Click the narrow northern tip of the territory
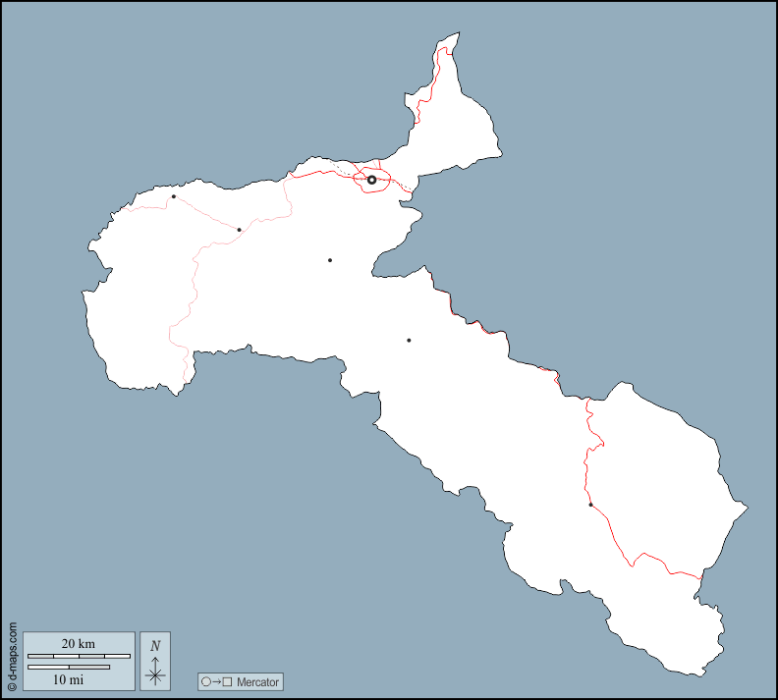Screen dimensions: 778x700 pyautogui.click(x=450, y=44)
